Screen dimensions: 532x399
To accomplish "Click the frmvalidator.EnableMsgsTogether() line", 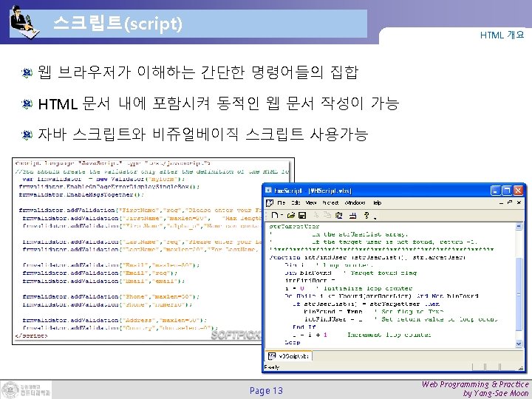I will [81, 194].
